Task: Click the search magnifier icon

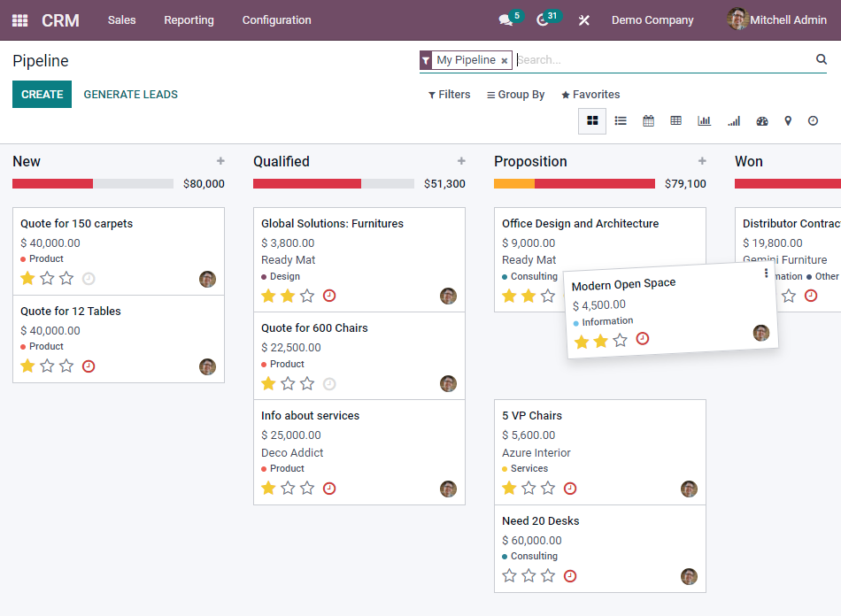Action: [x=822, y=59]
